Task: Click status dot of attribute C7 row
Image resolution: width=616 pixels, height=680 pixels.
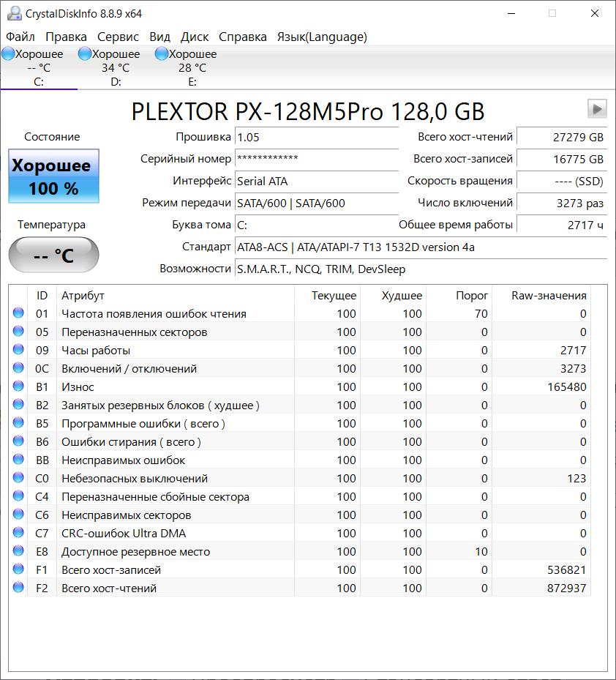Action: pyautogui.click(x=18, y=532)
